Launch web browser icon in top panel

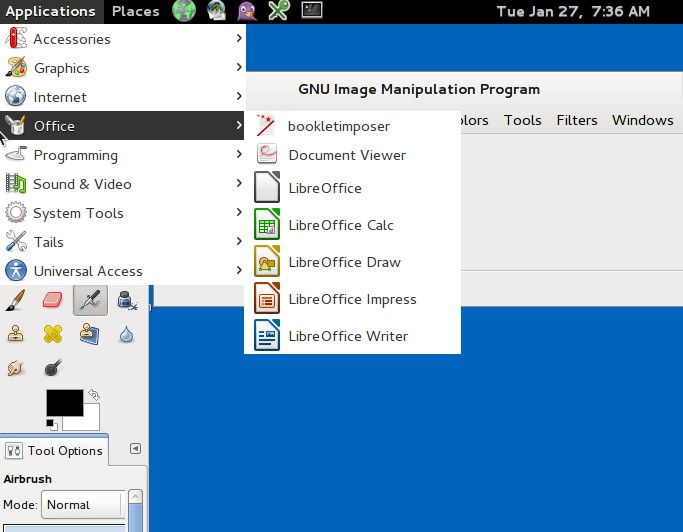[x=184, y=11]
